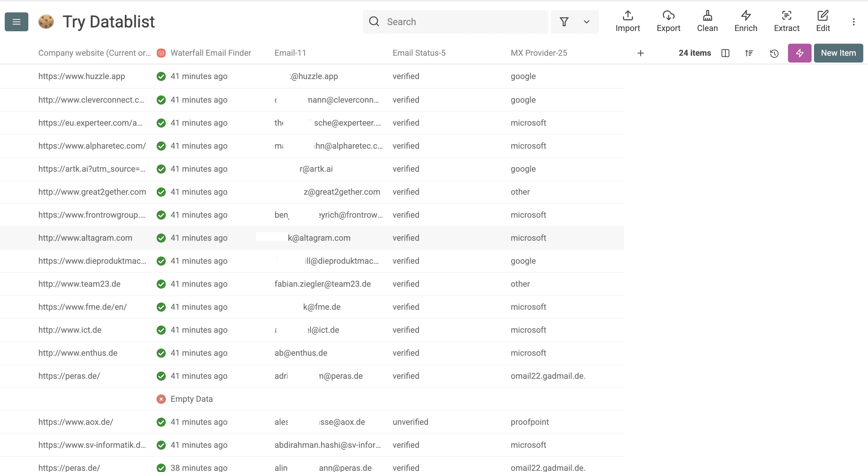Click the purple lightning enrichment icon

tap(799, 53)
